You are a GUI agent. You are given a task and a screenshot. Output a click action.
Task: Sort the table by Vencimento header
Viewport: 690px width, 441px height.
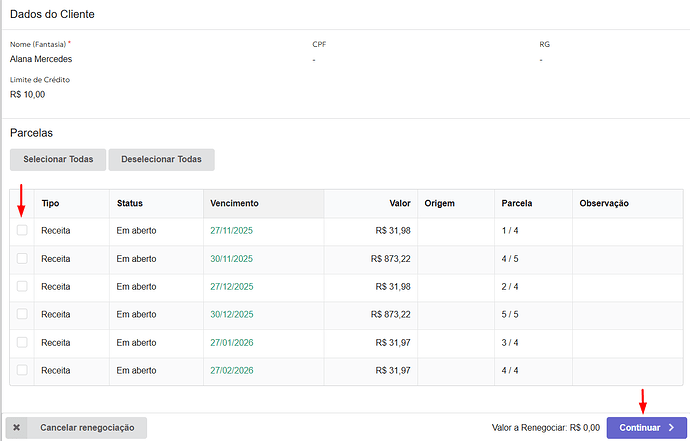pyautogui.click(x=235, y=203)
